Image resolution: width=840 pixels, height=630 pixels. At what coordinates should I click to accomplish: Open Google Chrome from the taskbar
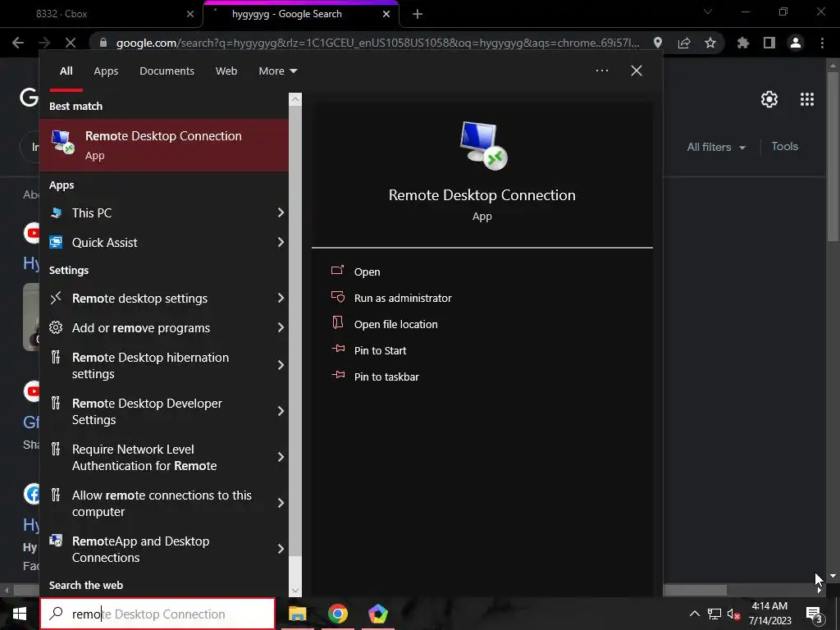(x=337, y=614)
